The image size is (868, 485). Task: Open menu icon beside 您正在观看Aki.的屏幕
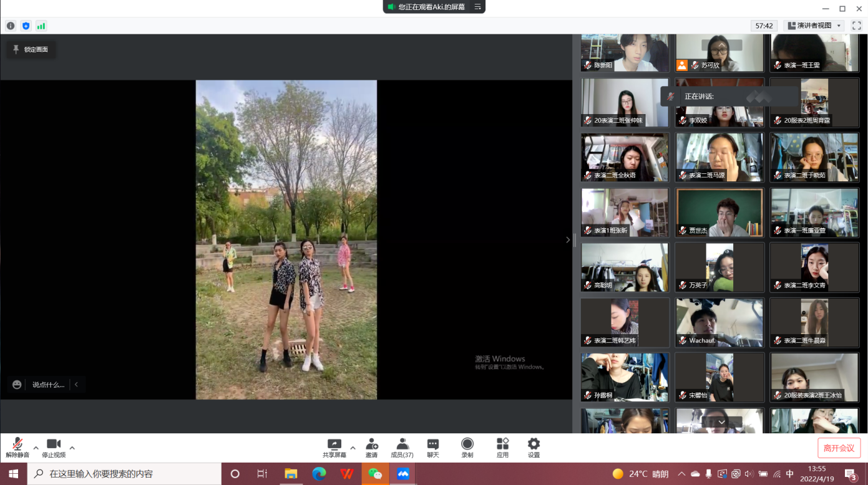click(x=477, y=7)
